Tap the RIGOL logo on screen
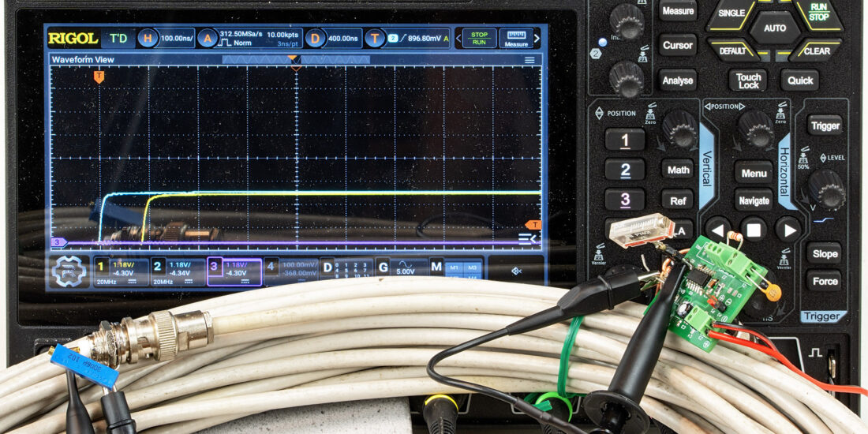This screenshot has height=434, width=868. pos(73,38)
